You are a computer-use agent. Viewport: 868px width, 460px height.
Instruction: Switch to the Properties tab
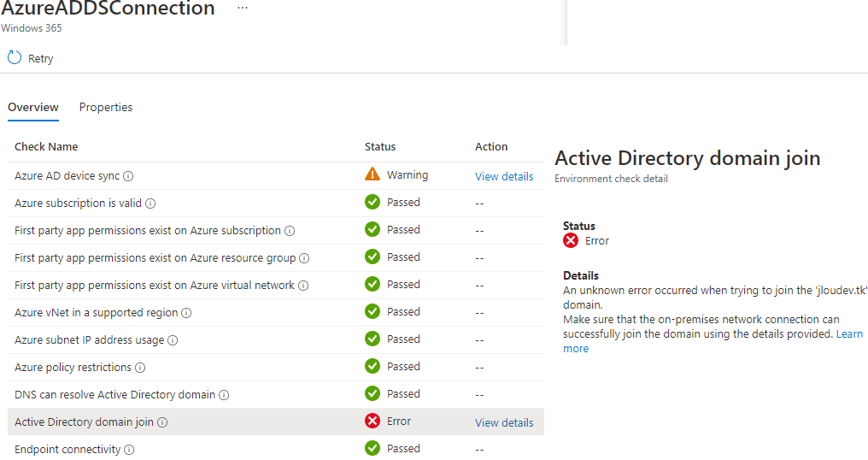tap(106, 107)
